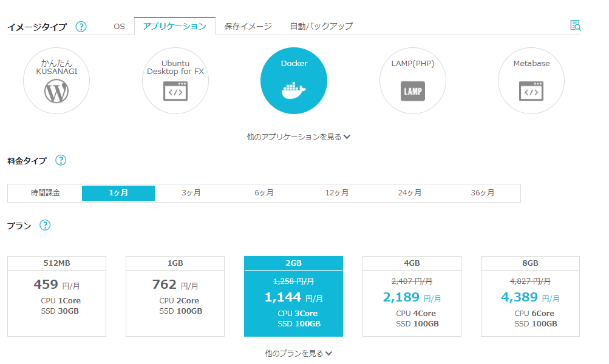
Task: Click the document search icon at top right
Action: click(575, 25)
